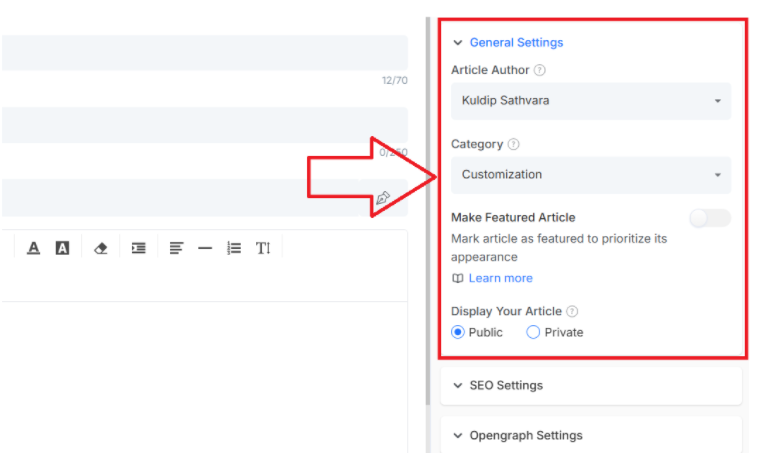Click the field with 0/250 counter
Image resolution: width=774 pixels, height=453 pixels.
pyautogui.click(x=205, y=125)
